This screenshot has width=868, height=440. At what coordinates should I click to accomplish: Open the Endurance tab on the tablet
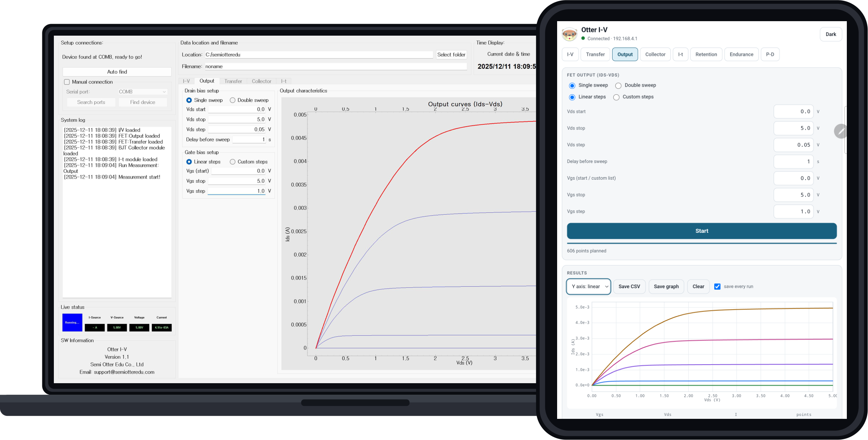point(741,55)
